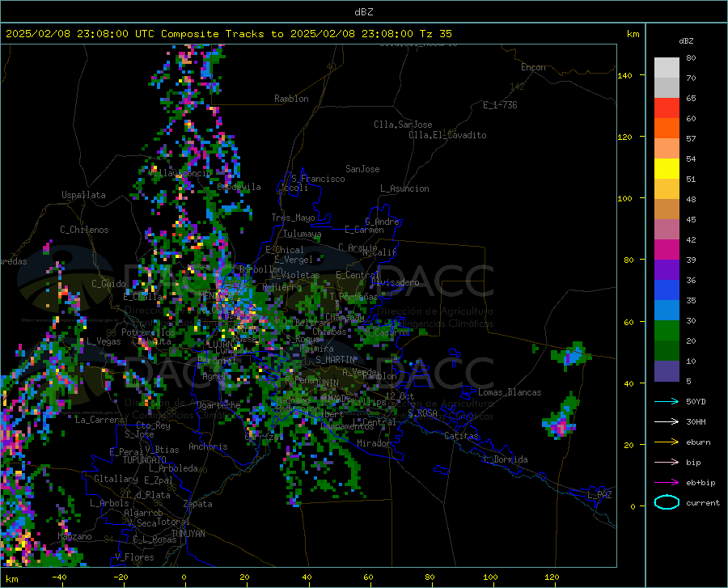Click the cyan 50YD arrow legend symbol
728x588 pixels.
pos(667,401)
